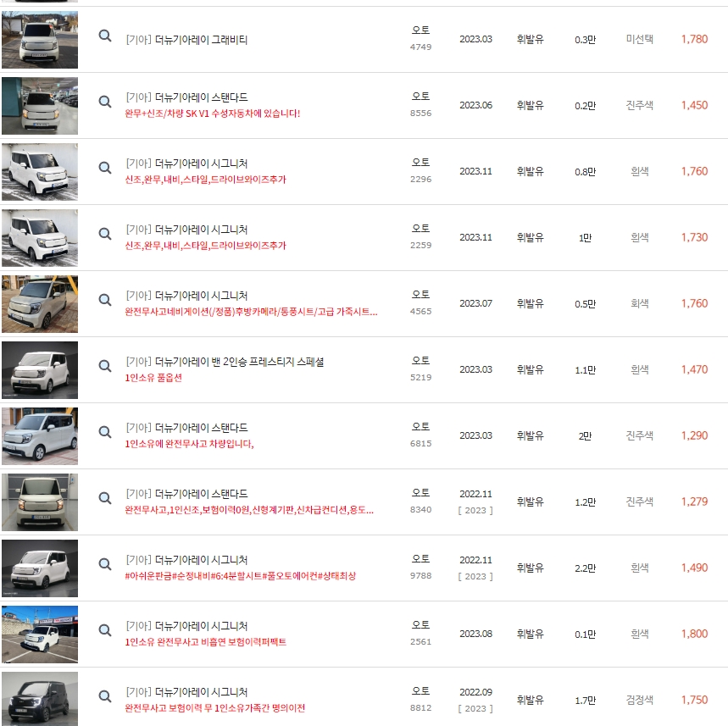Open car photo thumbnail of listing 8556
Screen dimensions: 728x726
coord(40,106)
